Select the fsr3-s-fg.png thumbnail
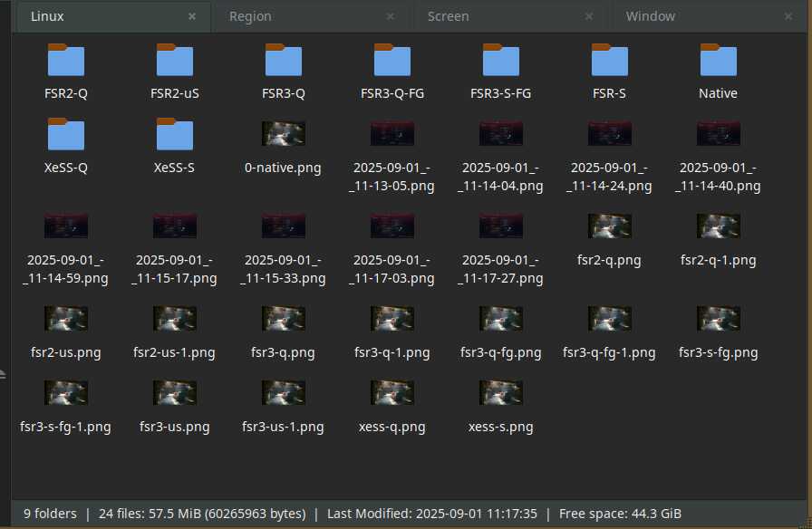The image size is (812, 529). point(719,318)
